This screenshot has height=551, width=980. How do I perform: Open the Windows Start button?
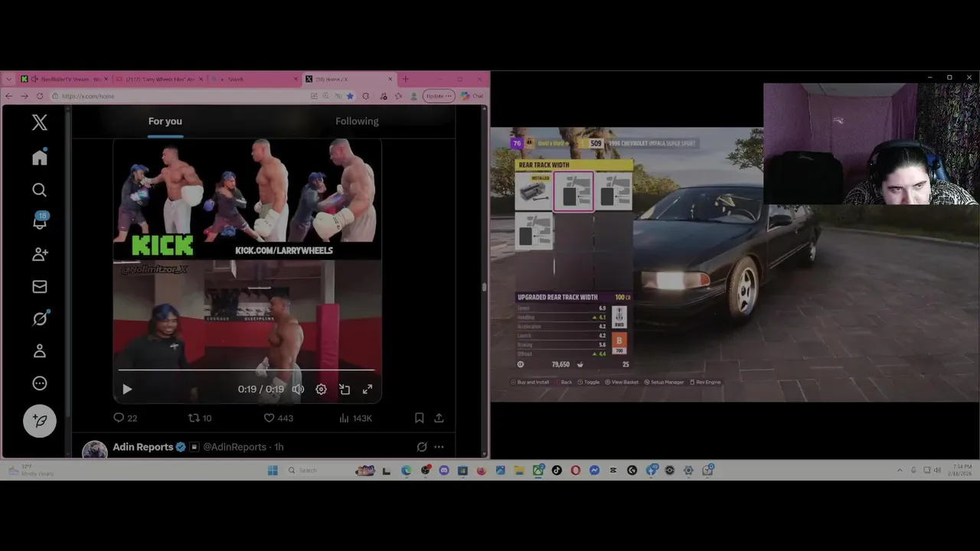pyautogui.click(x=273, y=471)
